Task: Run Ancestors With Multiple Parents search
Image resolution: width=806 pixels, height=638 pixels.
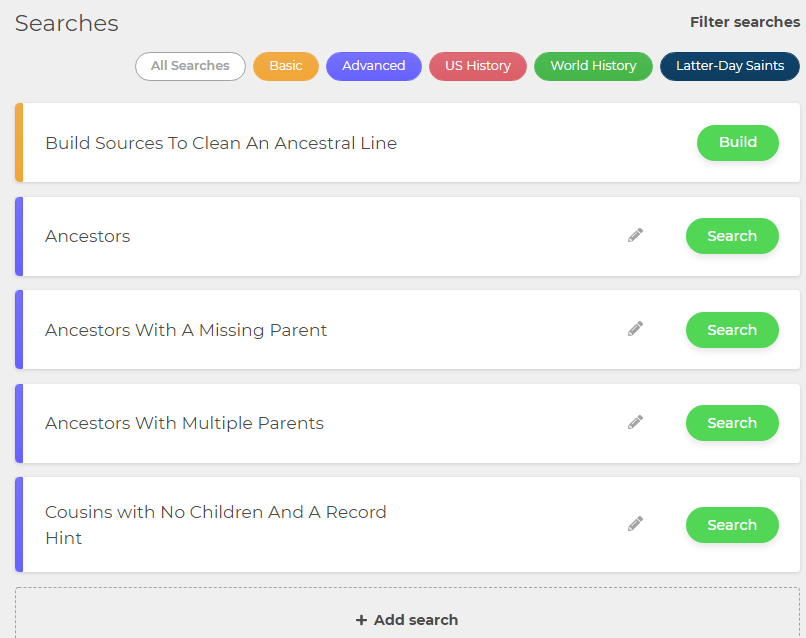Action: pyautogui.click(x=732, y=423)
